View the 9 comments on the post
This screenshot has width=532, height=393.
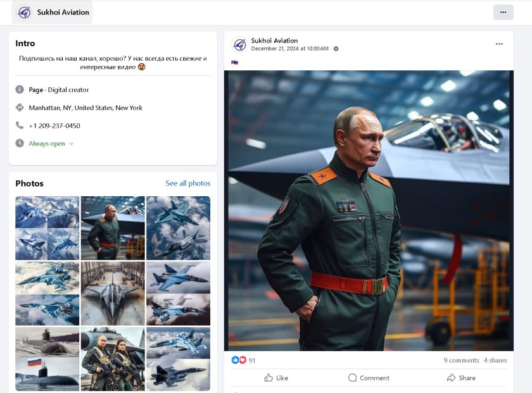(461, 360)
